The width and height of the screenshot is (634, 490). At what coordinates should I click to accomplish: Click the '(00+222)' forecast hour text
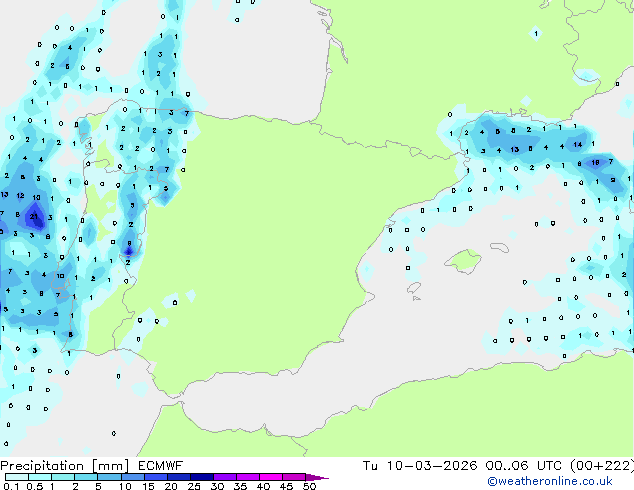click(x=602, y=466)
